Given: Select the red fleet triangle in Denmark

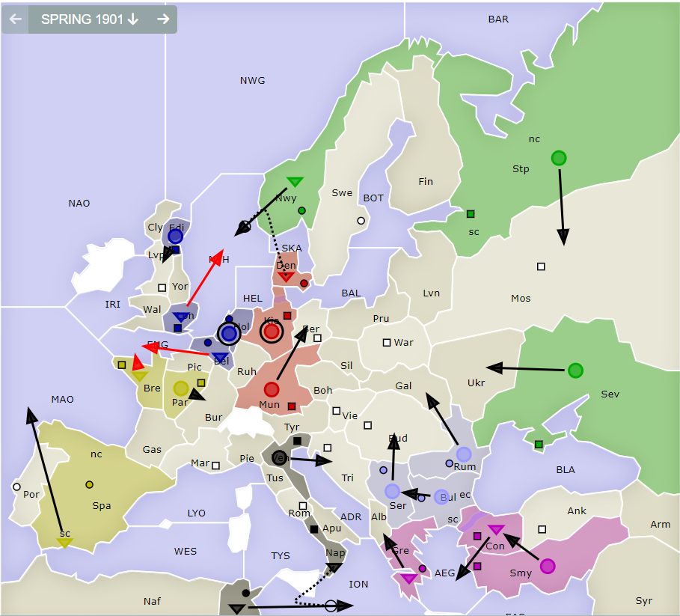Looking at the screenshot, I should (287, 277).
